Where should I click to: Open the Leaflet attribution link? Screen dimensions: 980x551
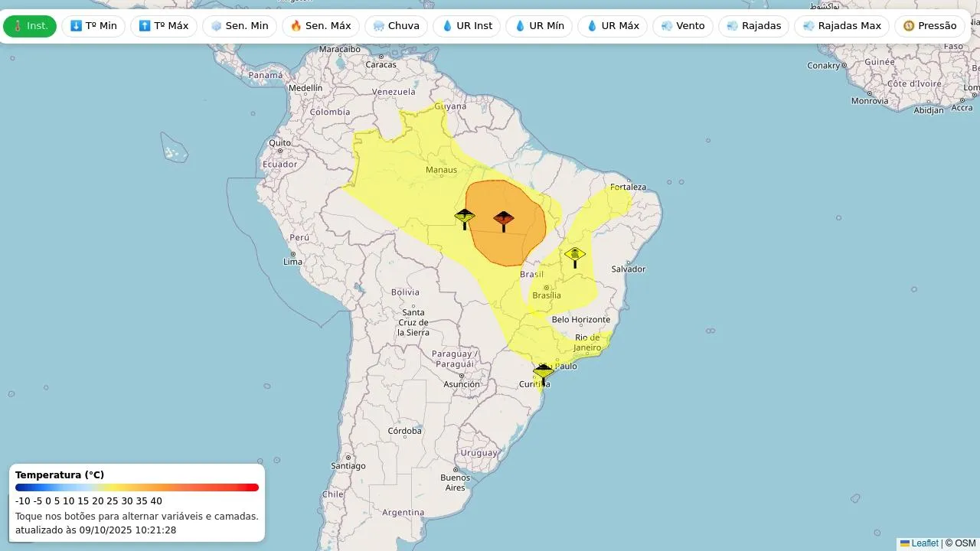tap(924, 543)
